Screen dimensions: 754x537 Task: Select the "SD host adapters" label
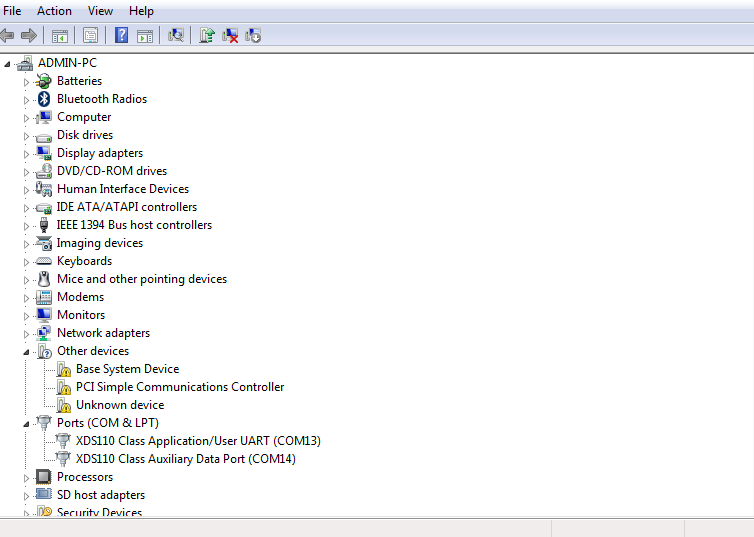[x=101, y=495]
